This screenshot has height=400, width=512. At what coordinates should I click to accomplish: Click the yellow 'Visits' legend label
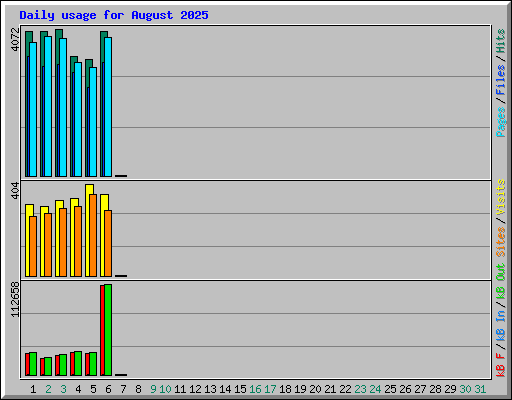[500, 197]
